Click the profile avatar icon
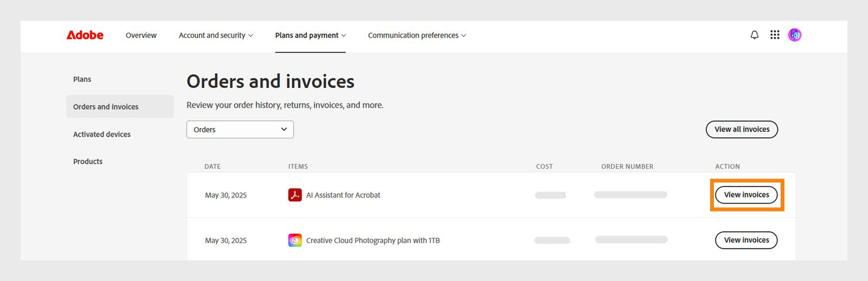Image resolution: width=868 pixels, height=281 pixels. pos(795,35)
